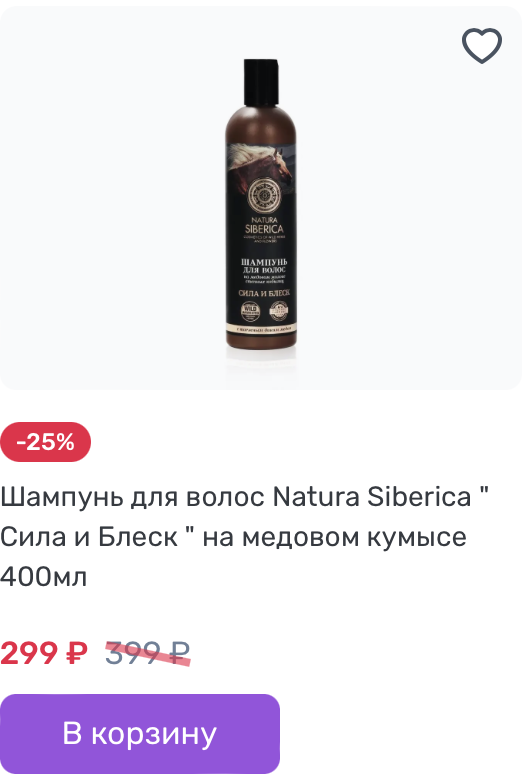Image resolution: width=524 pixels, height=778 pixels.
Task: Click the NATURA SIBERICA brand text on the bottle
Action: coord(264,226)
